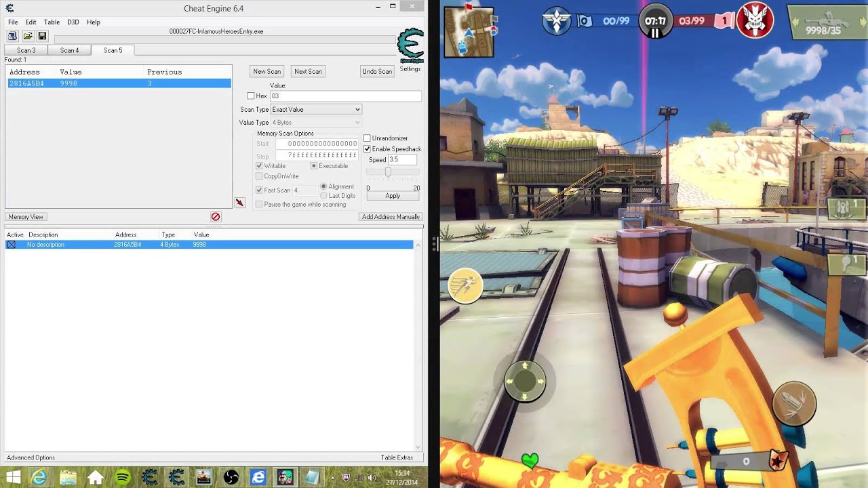The height and width of the screenshot is (488, 868).
Task: Click the Next Scan button
Action: [x=308, y=72]
